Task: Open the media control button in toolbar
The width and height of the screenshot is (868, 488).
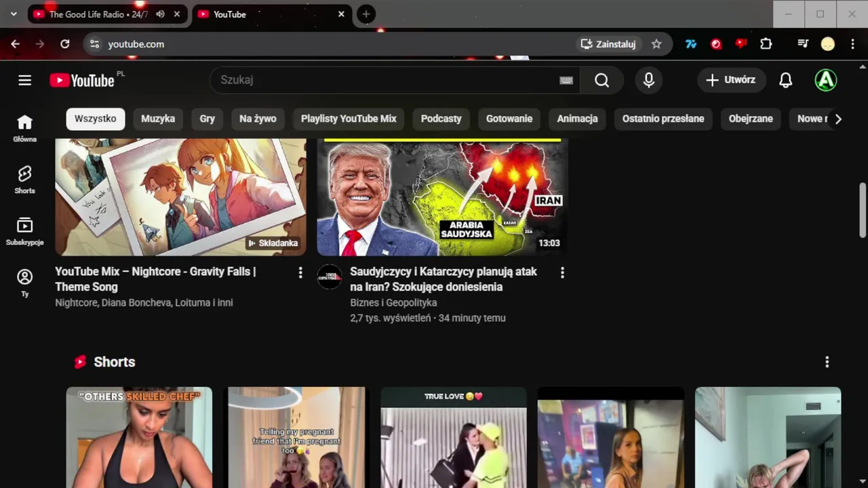Action: pos(803,44)
